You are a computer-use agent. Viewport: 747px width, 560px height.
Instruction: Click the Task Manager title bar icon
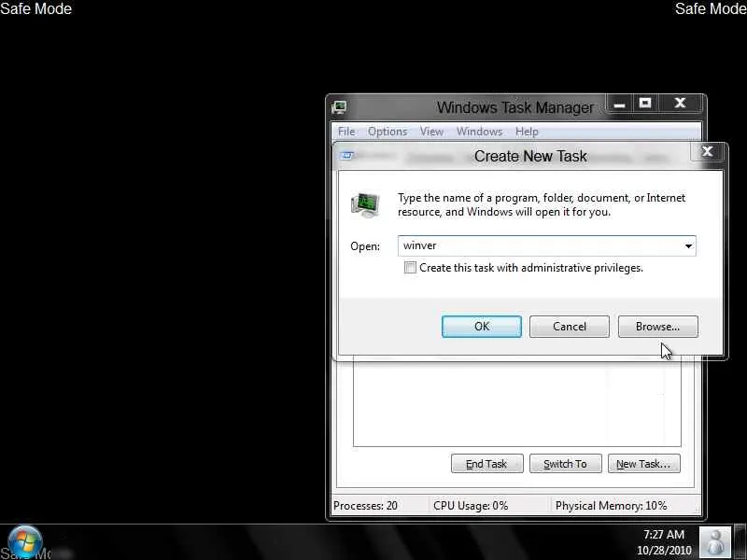(x=339, y=107)
